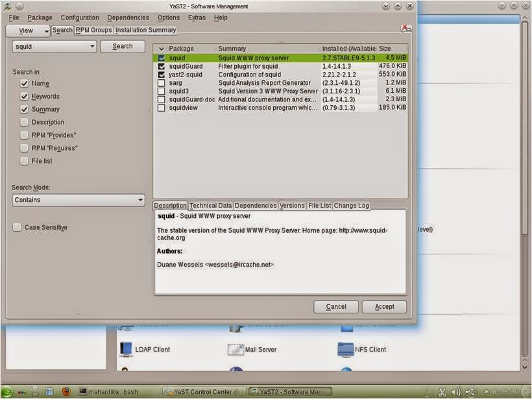
Task: Expand the squid search term combo box
Action: 92,46
